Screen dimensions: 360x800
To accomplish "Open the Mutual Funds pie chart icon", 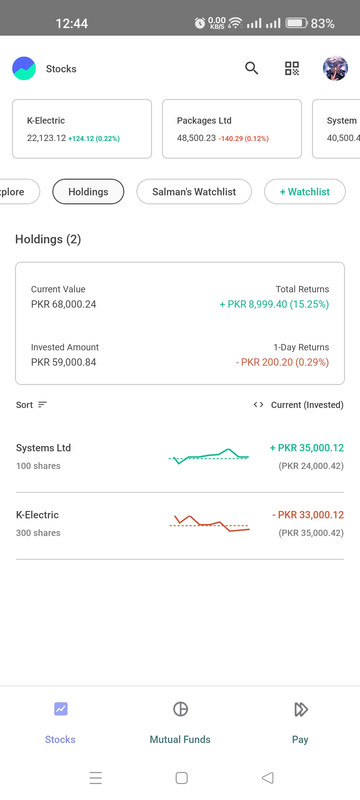I will click(x=181, y=709).
